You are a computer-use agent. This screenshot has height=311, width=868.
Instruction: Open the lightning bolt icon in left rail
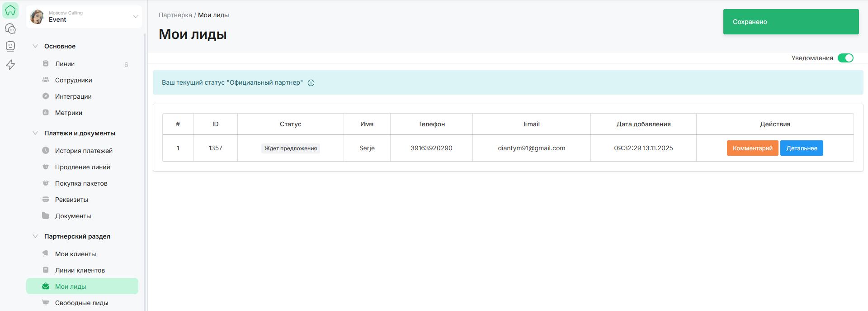(10, 65)
